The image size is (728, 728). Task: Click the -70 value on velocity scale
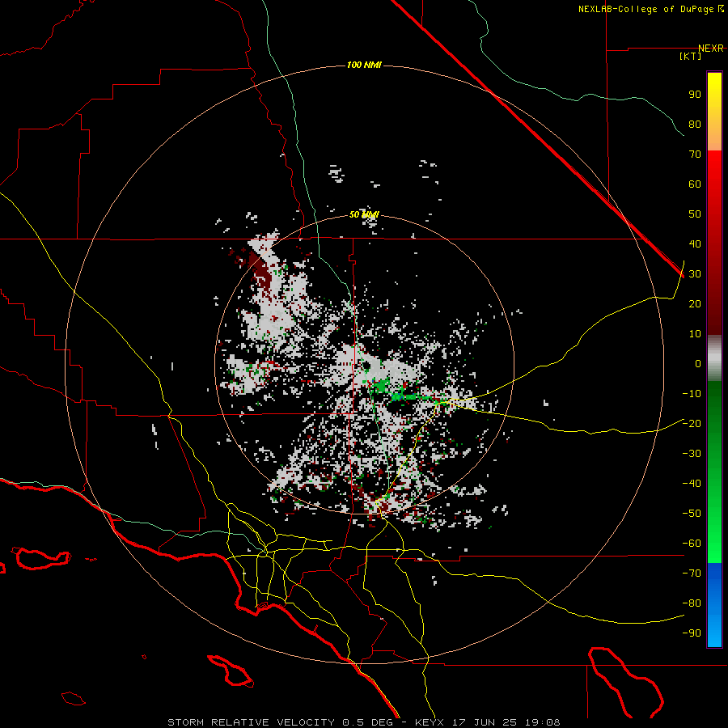pos(692,574)
